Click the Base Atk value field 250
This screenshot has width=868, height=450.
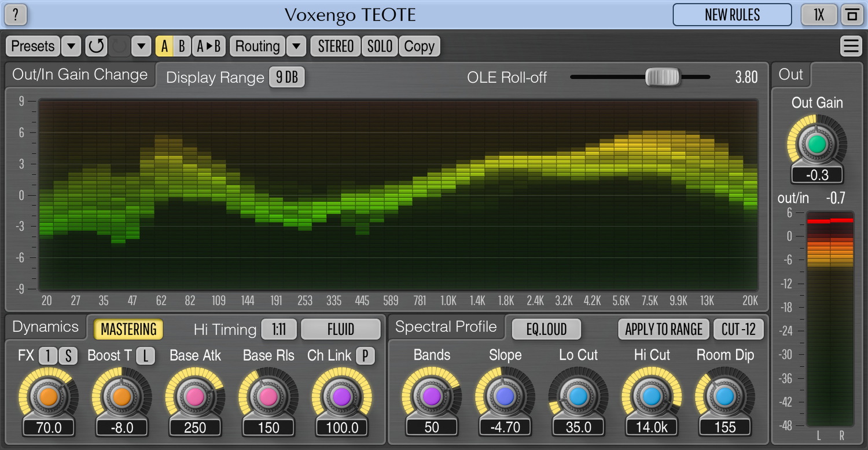[195, 428]
